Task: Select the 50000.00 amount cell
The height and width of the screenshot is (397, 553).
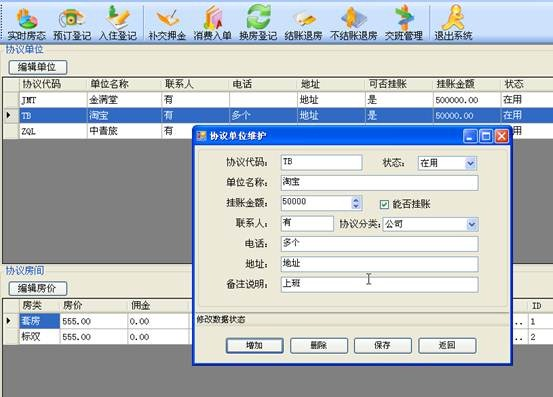Action: tap(467, 116)
